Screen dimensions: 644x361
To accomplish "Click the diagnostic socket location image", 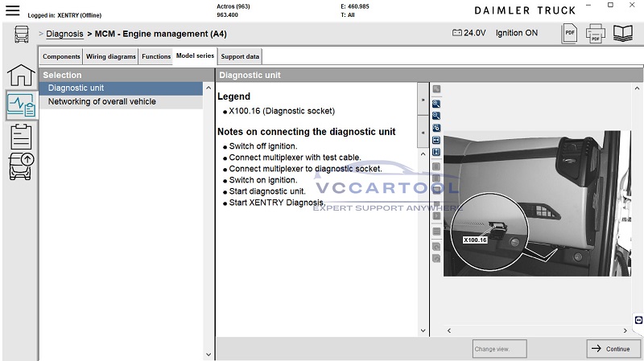I will click(537, 203).
